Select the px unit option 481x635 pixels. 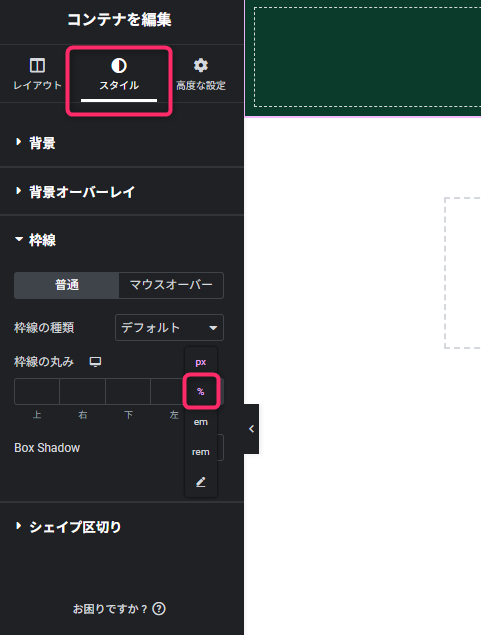tap(201, 362)
